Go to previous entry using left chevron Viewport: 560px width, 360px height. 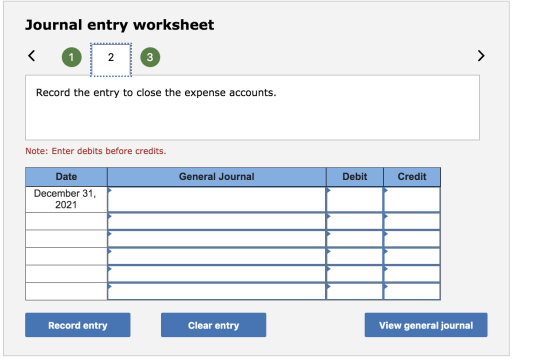(x=31, y=56)
